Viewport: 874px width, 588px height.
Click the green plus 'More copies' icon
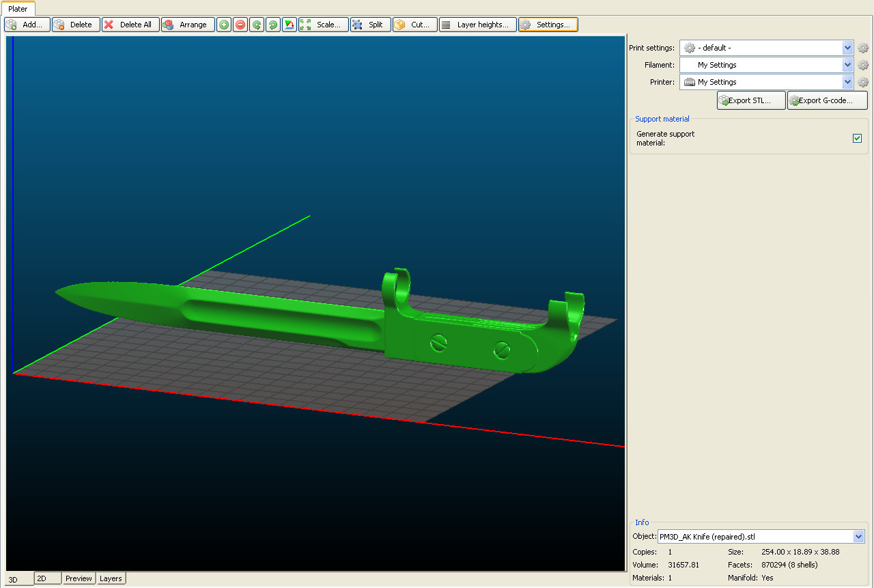[224, 25]
